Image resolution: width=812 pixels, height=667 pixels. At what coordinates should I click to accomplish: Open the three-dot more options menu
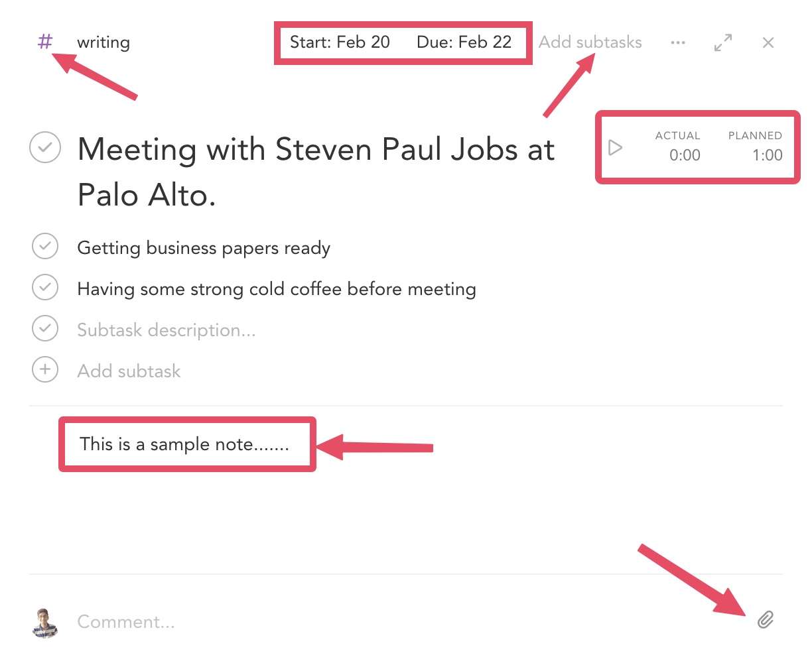(x=677, y=42)
